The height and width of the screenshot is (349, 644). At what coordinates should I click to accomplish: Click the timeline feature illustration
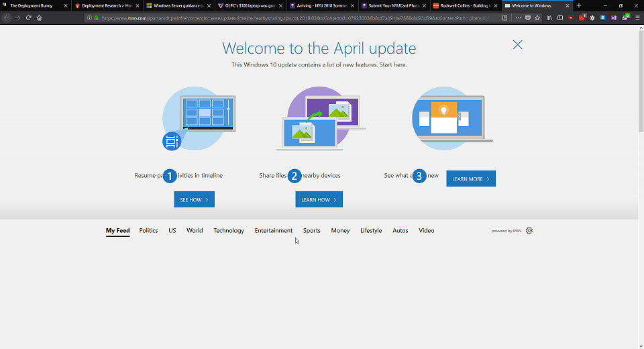[x=199, y=118]
